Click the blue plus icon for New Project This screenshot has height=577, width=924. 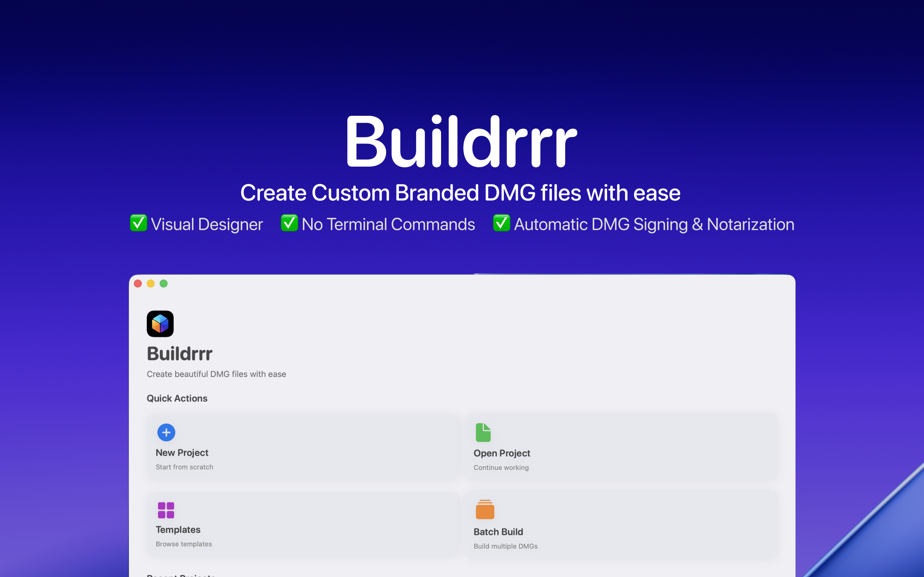coord(166,432)
